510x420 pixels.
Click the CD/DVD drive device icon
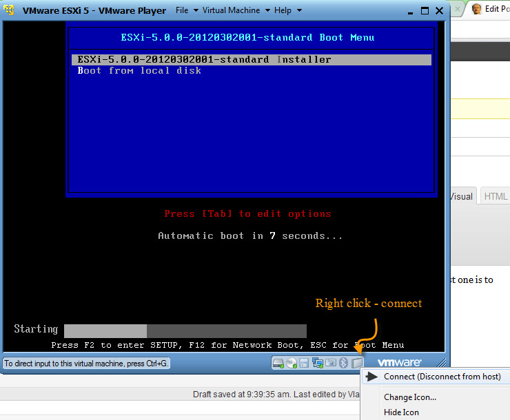click(292, 363)
